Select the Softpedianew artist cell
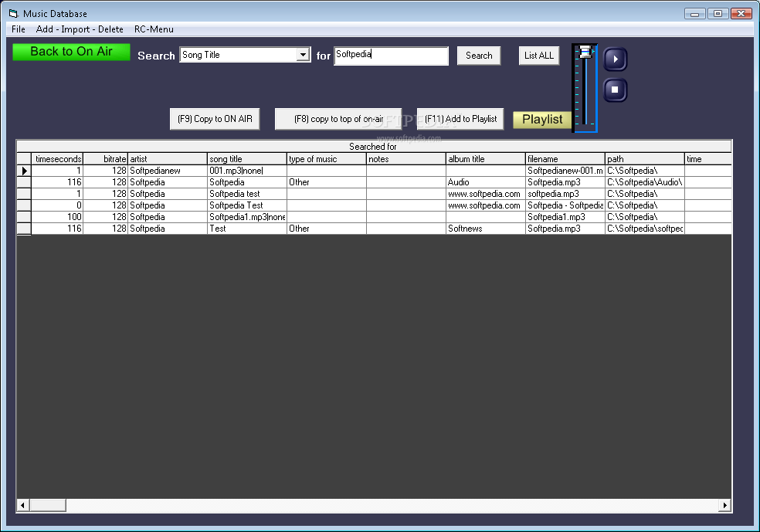The height and width of the screenshot is (532, 760). click(168, 171)
